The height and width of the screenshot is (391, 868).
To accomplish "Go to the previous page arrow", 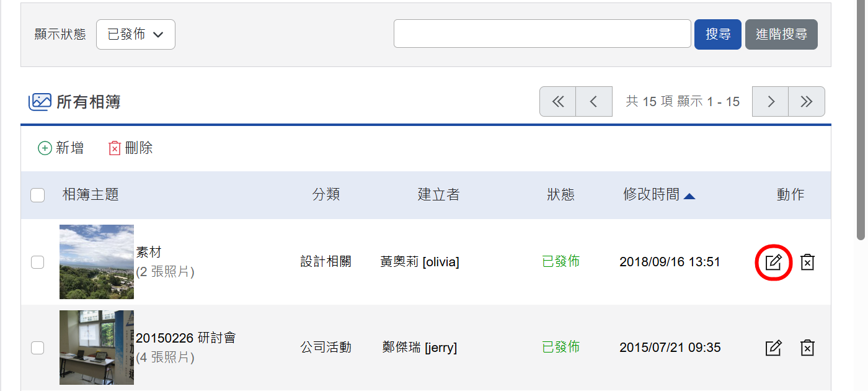I will coord(594,102).
